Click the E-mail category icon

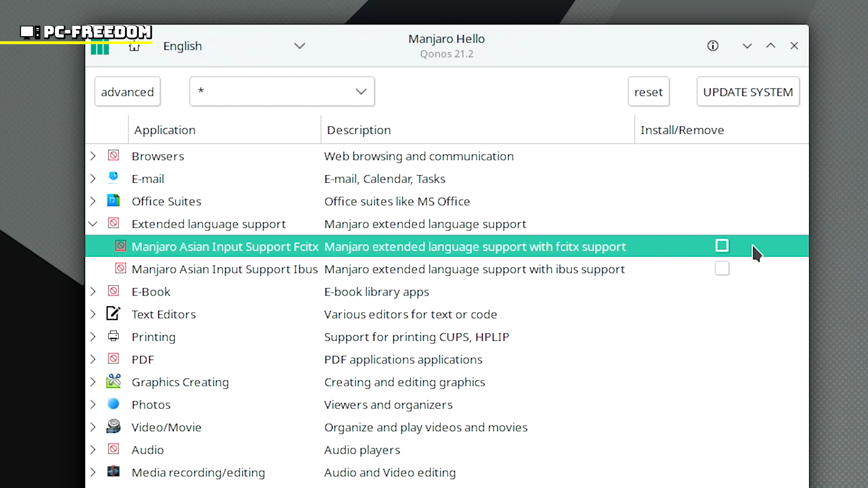click(x=113, y=178)
